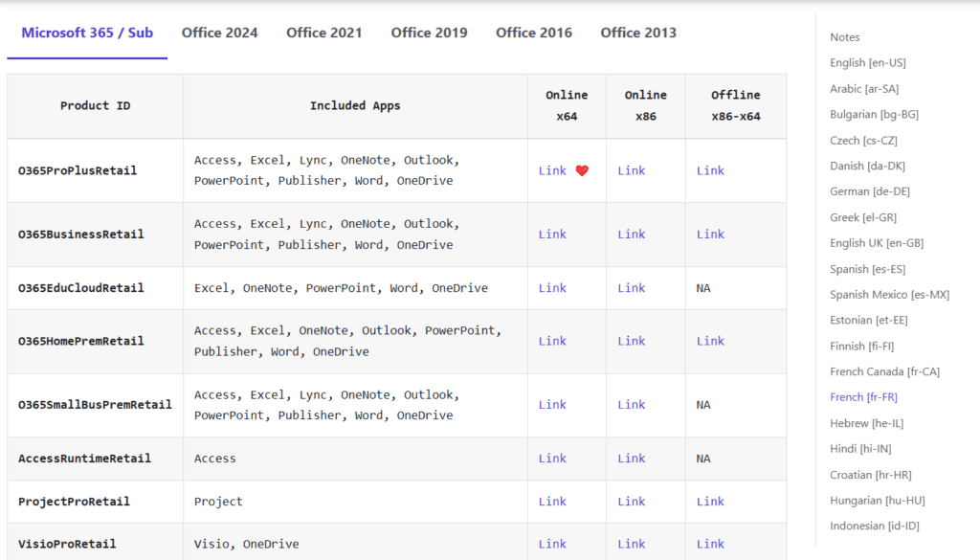Click the ProjectProRetail product ID cell
The width and height of the screenshot is (980, 560).
[x=95, y=502]
